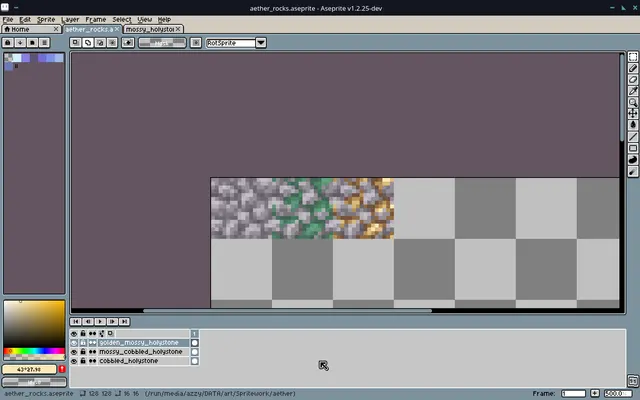Click the foreground color value button
The height and width of the screenshot is (400, 640).
click(x=29, y=369)
